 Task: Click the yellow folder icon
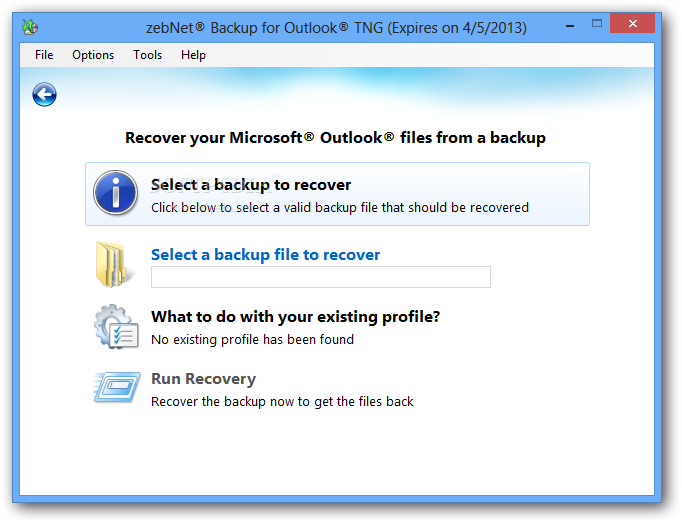click(x=112, y=264)
